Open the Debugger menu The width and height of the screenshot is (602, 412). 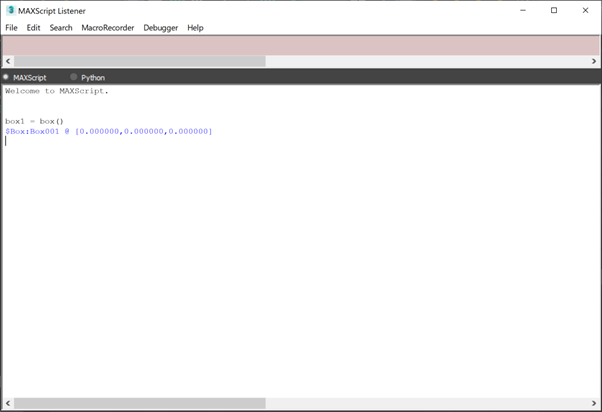[160, 28]
